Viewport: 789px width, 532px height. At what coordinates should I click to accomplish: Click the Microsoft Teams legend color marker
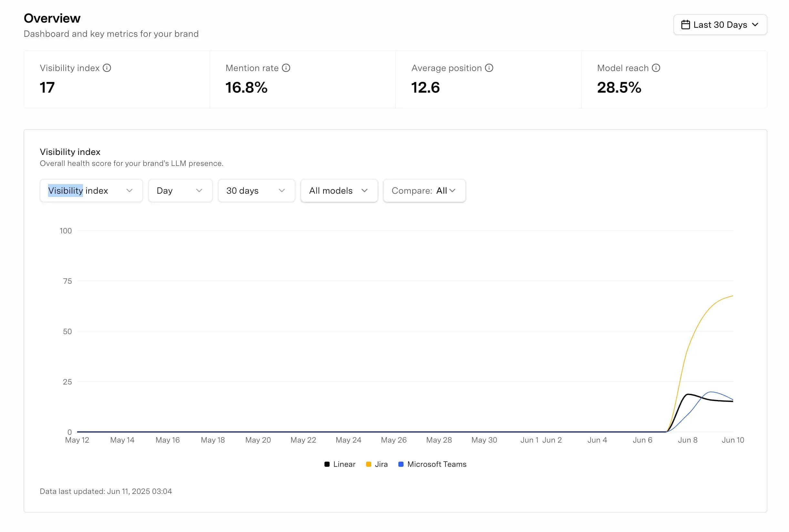(401, 464)
